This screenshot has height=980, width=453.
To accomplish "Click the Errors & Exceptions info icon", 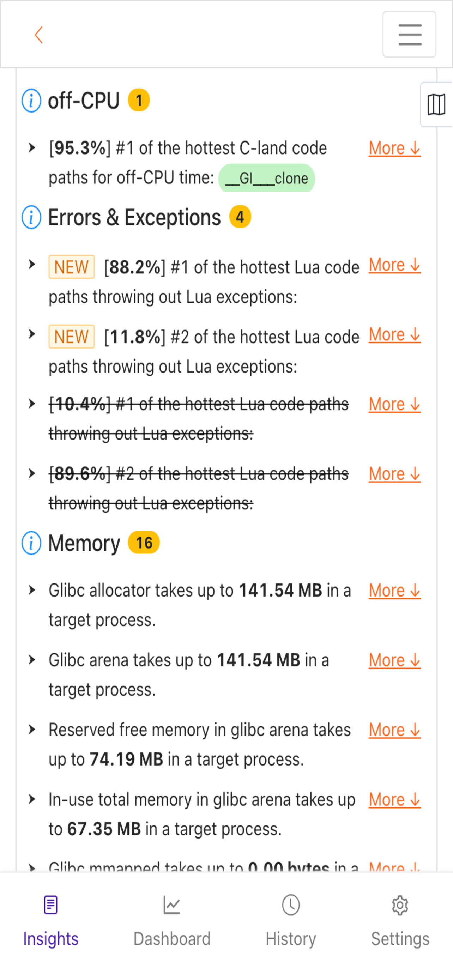I will tap(31, 217).
